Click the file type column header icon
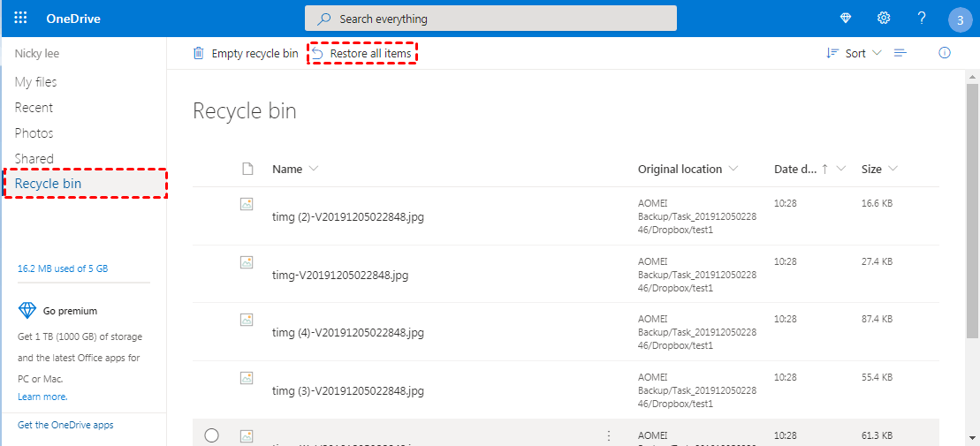980x446 pixels. pos(247,169)
